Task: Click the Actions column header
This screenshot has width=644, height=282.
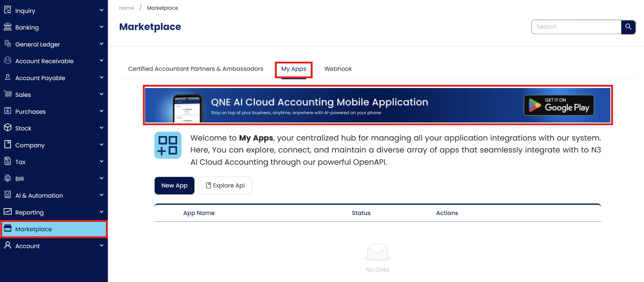Action: [447, 213]
